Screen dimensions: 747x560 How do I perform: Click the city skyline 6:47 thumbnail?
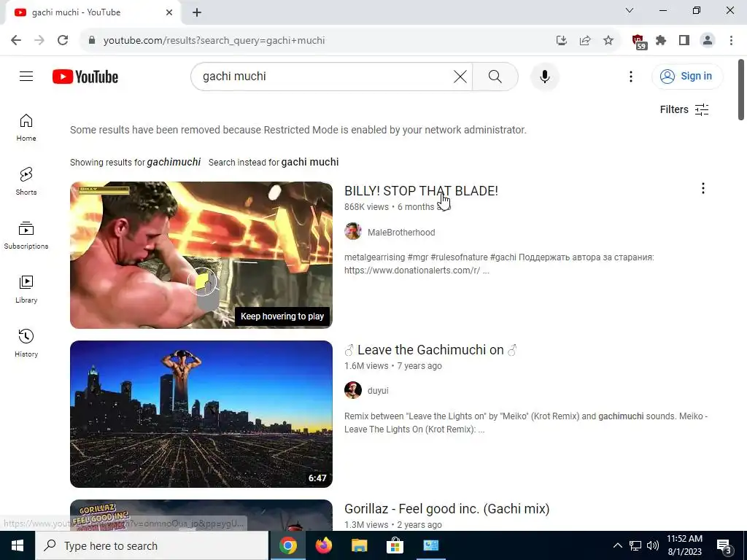pyautogui.click(x=201, y=414)
